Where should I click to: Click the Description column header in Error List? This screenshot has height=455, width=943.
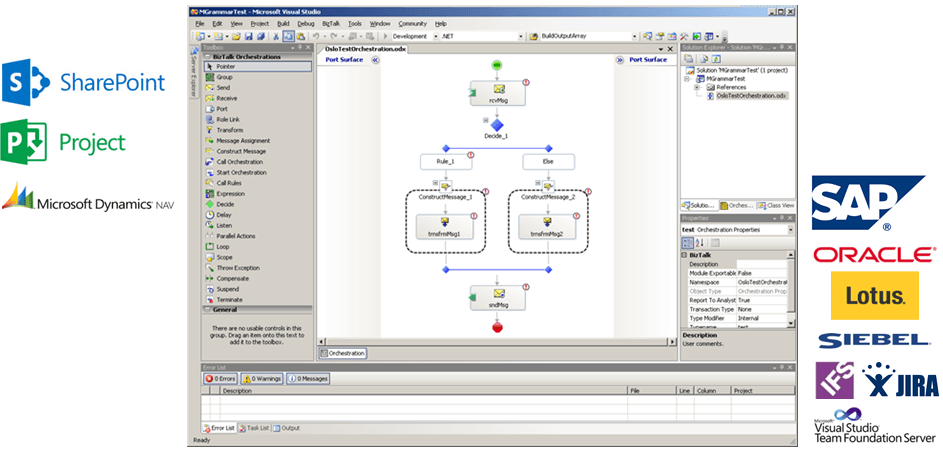coord(423,391)
